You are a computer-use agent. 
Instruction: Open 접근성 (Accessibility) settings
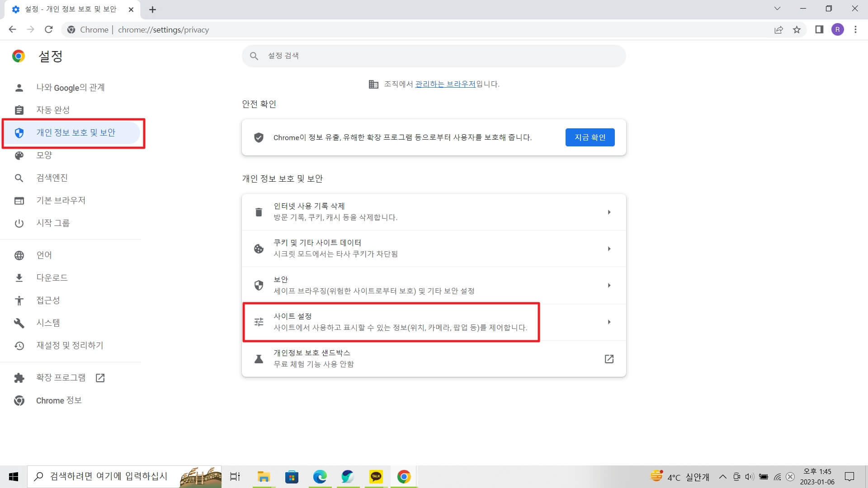[x=48, y=300]
